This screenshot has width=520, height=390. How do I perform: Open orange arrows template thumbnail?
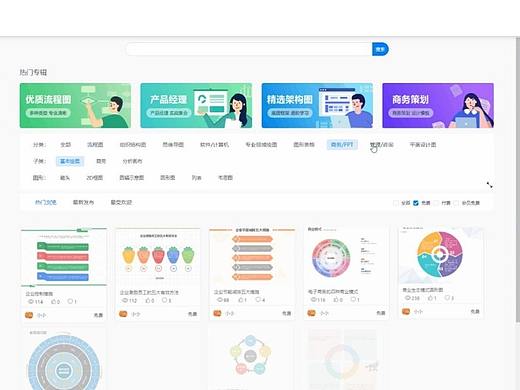pos(252,256)
